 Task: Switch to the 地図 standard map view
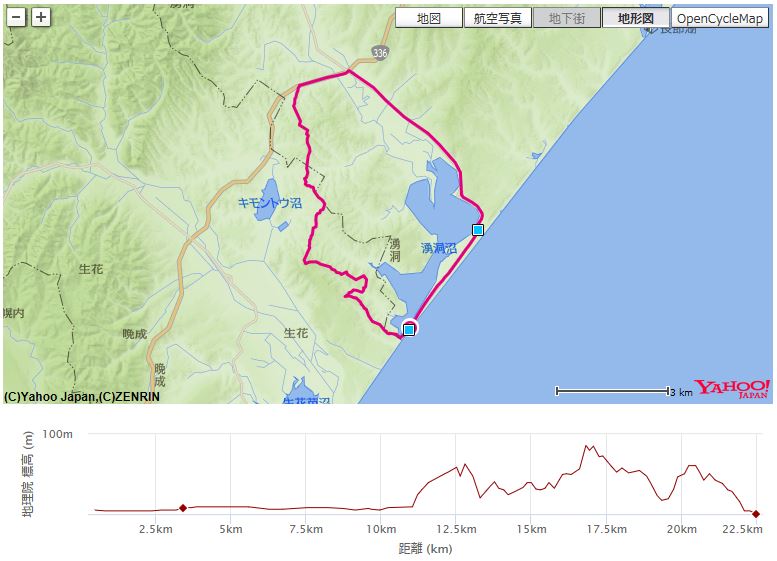point(429,18)
